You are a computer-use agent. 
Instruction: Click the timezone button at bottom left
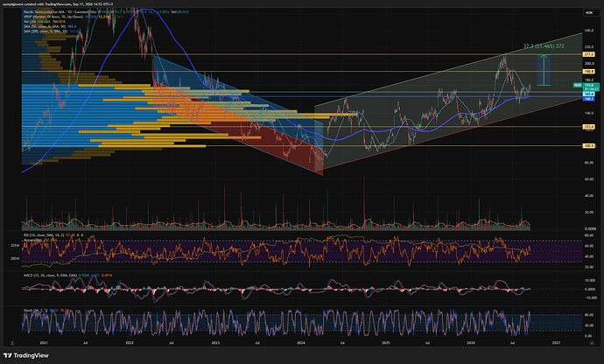click(12, 343)
